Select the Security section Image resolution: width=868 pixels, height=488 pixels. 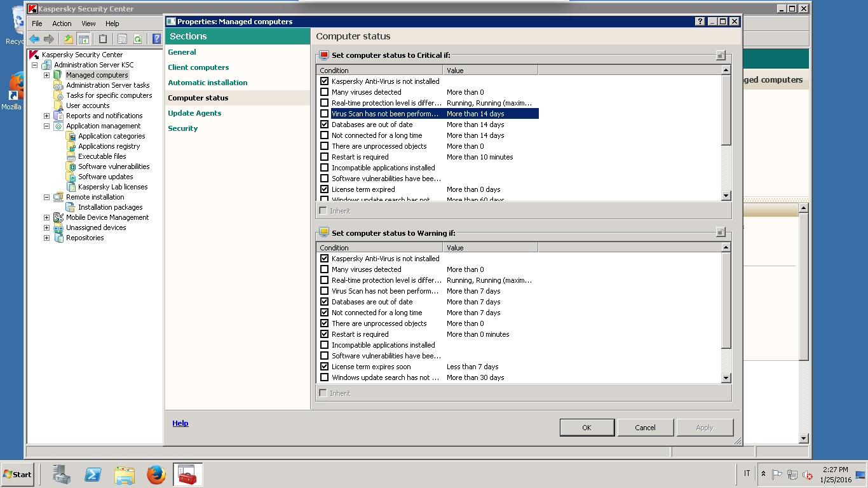(183, 128)
